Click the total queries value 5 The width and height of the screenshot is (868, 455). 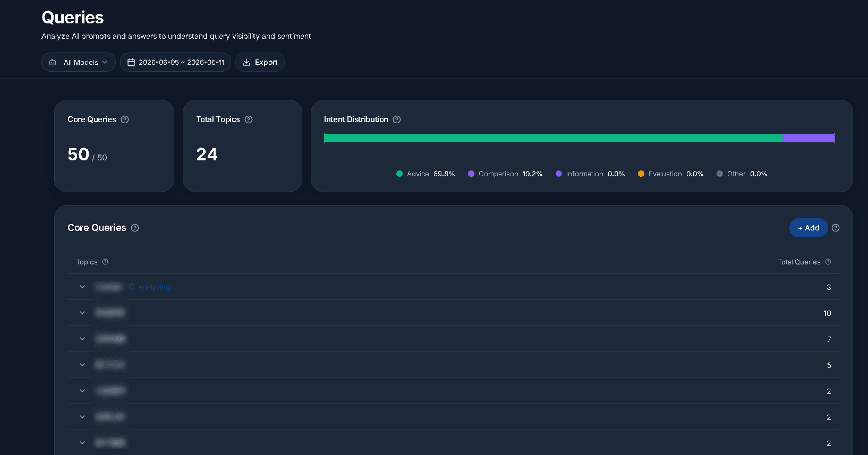click(829, 365)
